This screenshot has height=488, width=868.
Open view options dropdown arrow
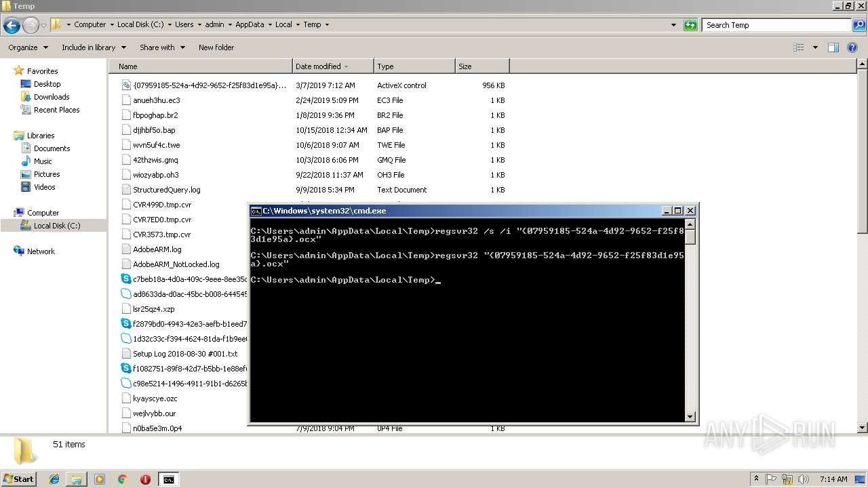pos(815,47)
